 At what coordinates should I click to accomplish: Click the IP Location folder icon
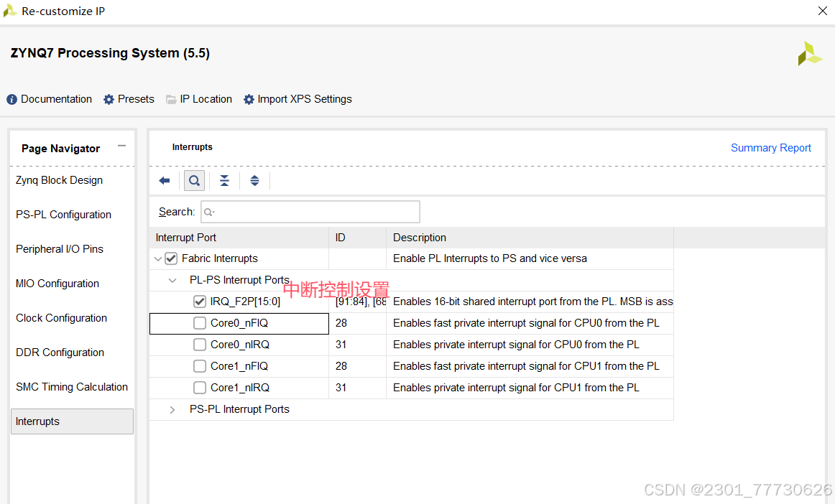(x=171, y=100)
